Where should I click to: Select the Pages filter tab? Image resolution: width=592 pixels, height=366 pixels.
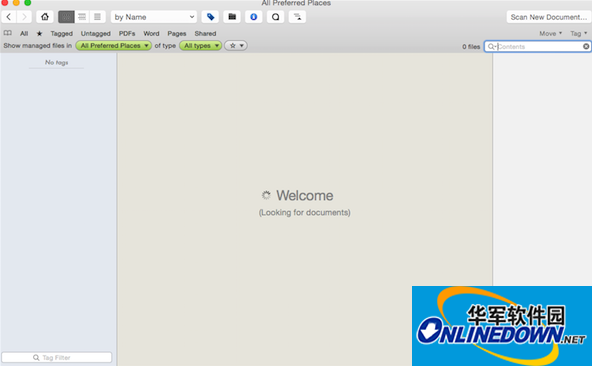[x=177, y=34]
